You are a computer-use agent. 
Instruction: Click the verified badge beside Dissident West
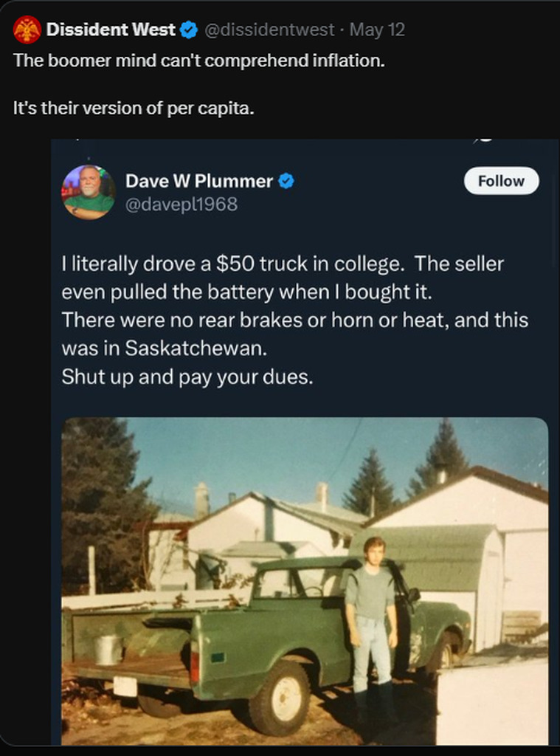click(190, 30)
